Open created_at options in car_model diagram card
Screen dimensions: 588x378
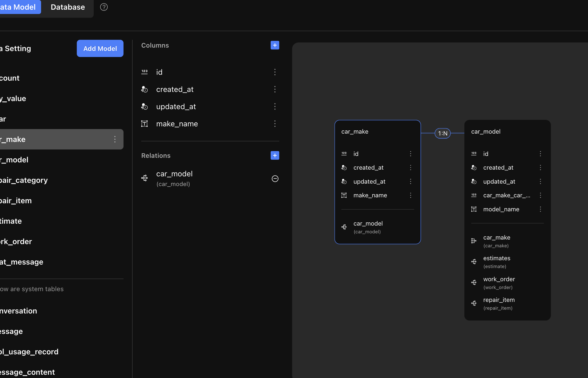(540, 167)
